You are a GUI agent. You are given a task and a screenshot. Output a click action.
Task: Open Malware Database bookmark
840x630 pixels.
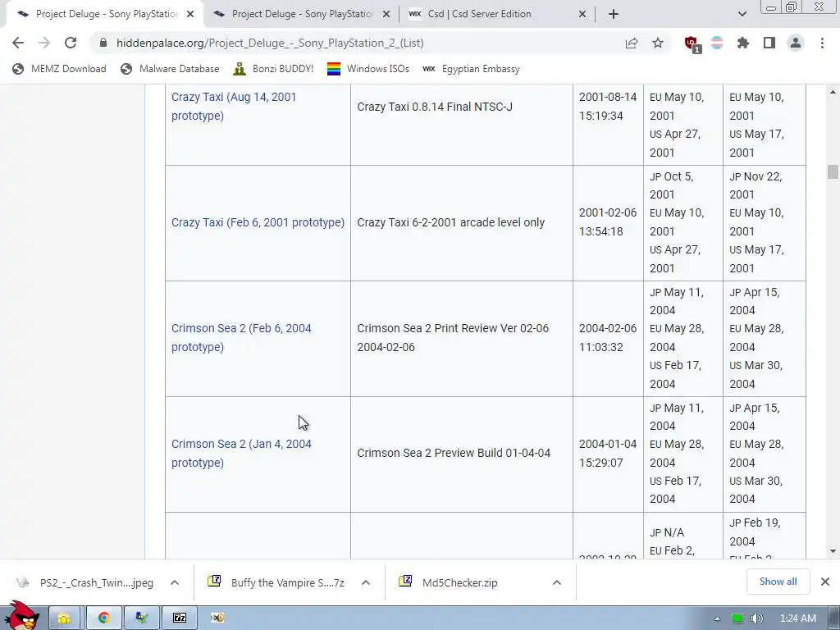coord(170,69)
